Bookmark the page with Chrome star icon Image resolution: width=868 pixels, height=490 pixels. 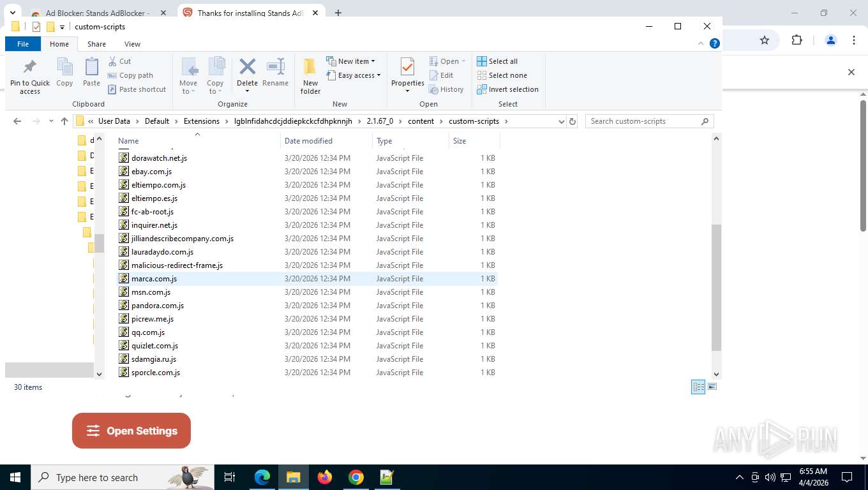pyautogui.click(x=765, y=40)
